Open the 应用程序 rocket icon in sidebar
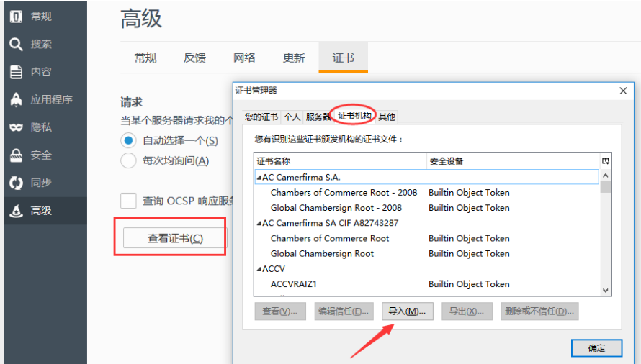The height and width of the screenshot is (364, 641). tap(16, 99)
